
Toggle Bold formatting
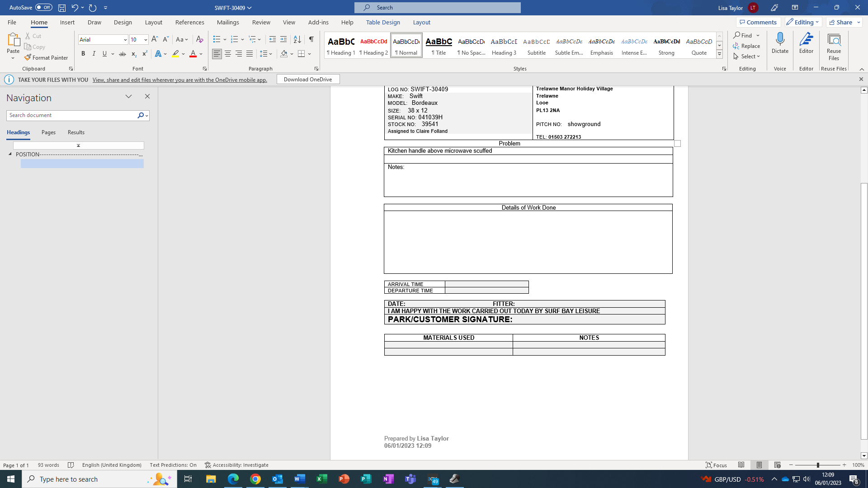(x=83, y=54)
